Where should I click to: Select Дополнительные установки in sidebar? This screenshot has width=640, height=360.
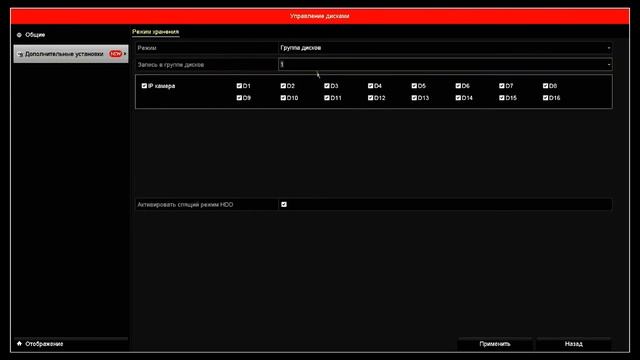[x=71, y=54]
